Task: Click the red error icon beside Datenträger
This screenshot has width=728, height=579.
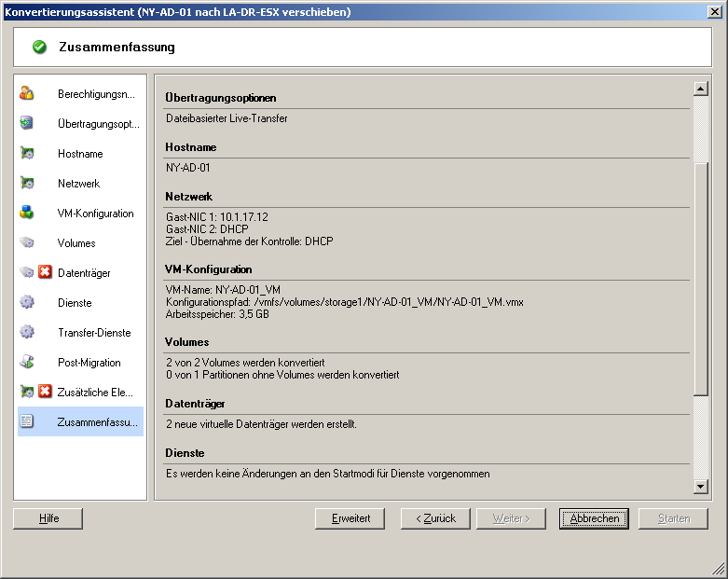Action: 45,272
